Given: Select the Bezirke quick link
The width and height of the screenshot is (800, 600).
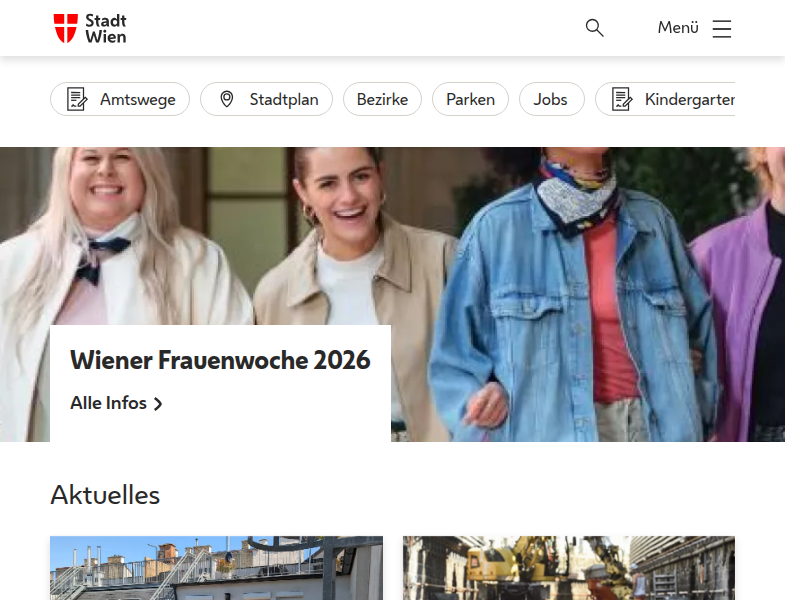Looking at the screenshot, I should [x=382, y=99].
